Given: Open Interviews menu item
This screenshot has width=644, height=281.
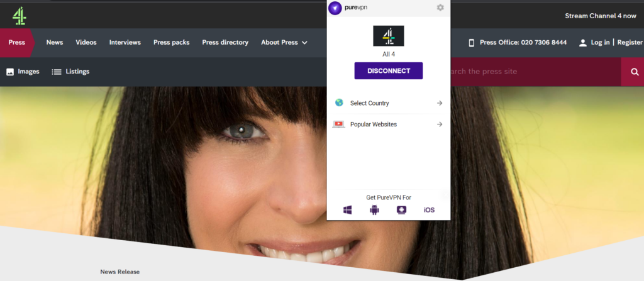Looking at the screenshot, I should point(125,42).
